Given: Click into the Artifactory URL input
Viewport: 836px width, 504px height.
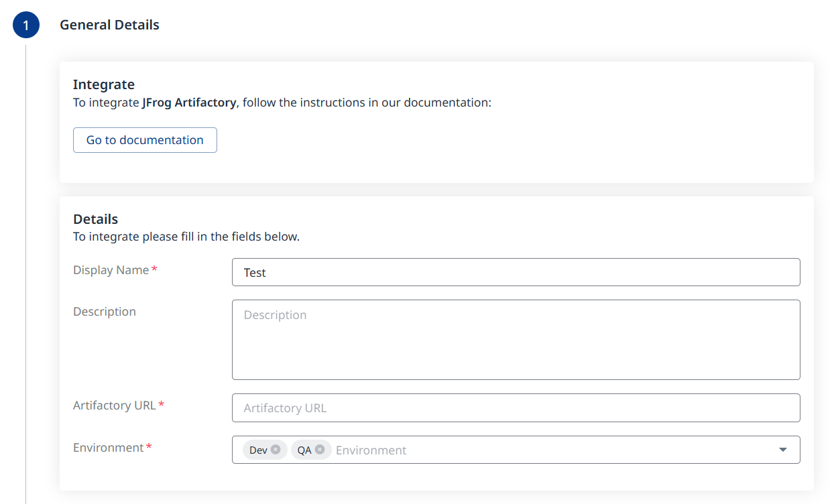Looking at the screenshot, I should click(x=516, y=408).
